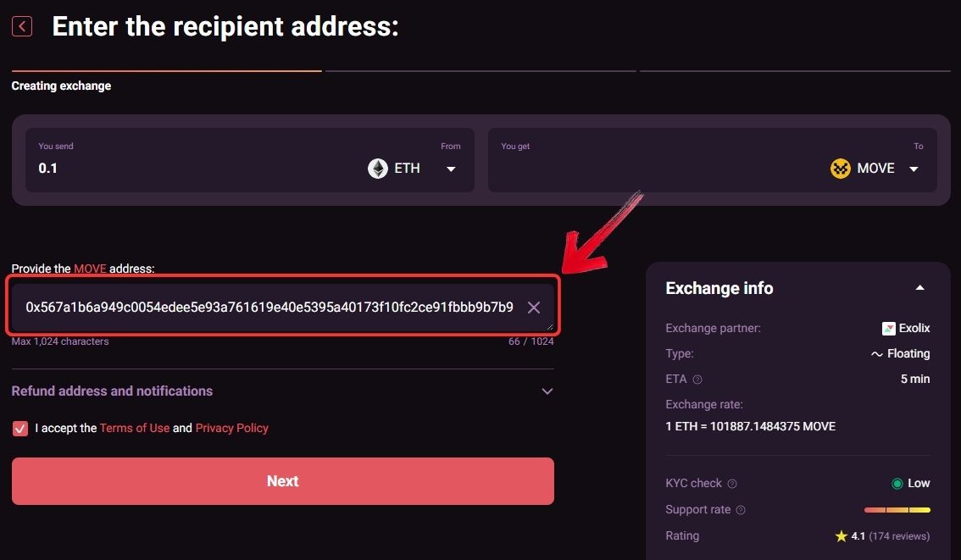The image size is (961, 560).
Task: Click the rating star icon
Action: 841,536
